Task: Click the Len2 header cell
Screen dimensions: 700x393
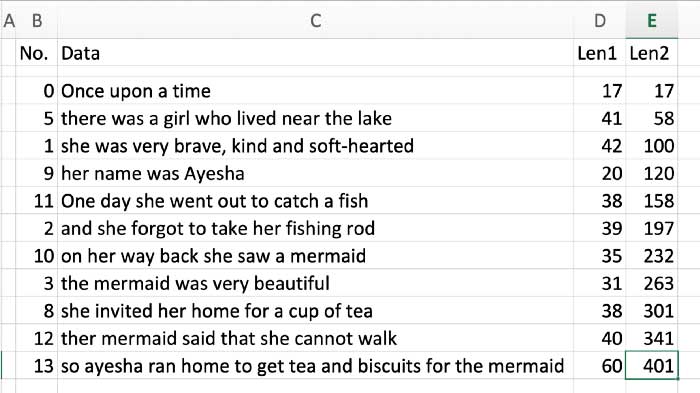Action: [x=651, y=53]
